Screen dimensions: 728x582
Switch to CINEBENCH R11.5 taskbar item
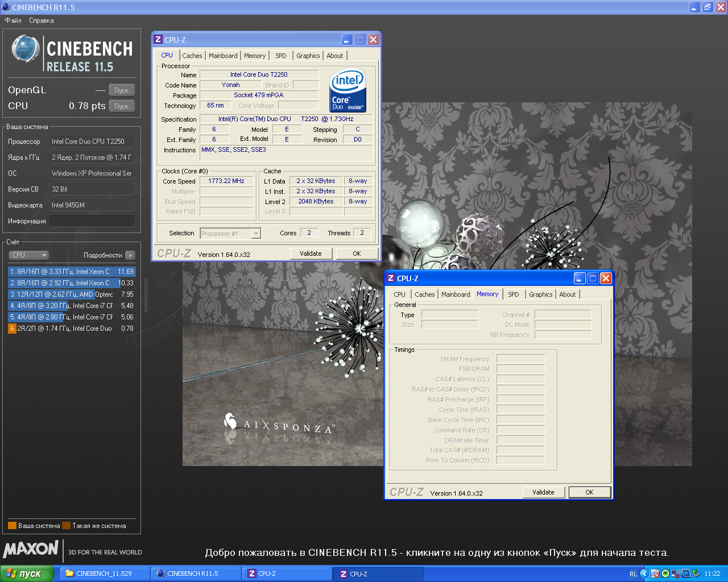[196, 573]
